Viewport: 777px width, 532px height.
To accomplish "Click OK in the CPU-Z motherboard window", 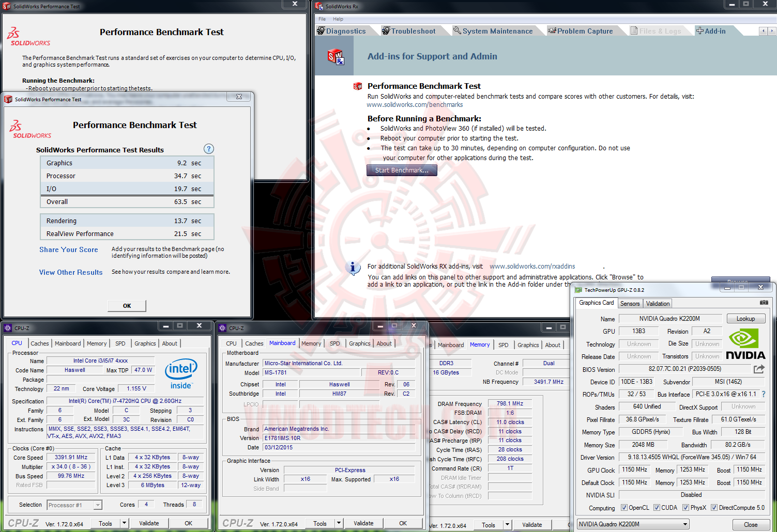I will [403, 523].
